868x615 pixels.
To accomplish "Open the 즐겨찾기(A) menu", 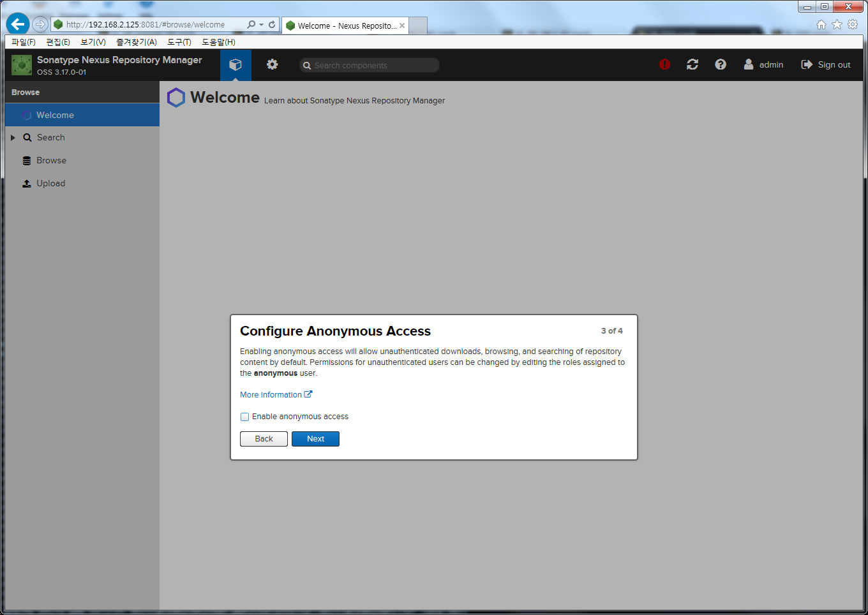I will tap(137, 42).
